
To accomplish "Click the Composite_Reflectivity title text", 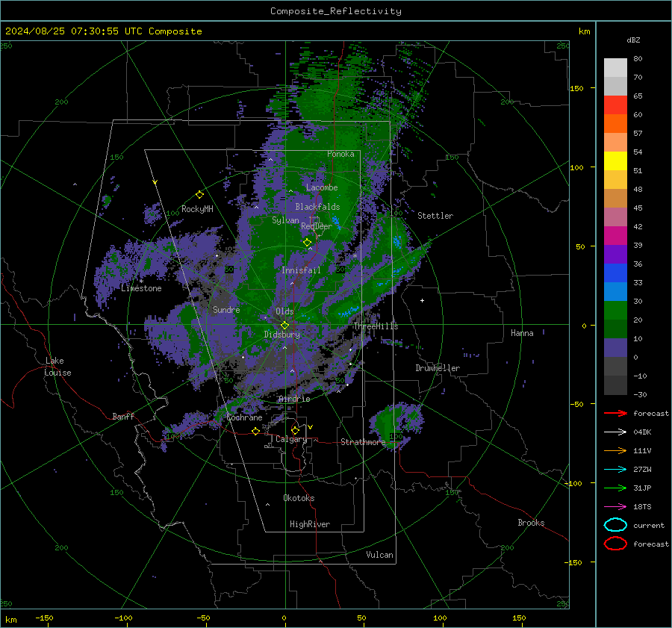I will [x=335, y=11].
